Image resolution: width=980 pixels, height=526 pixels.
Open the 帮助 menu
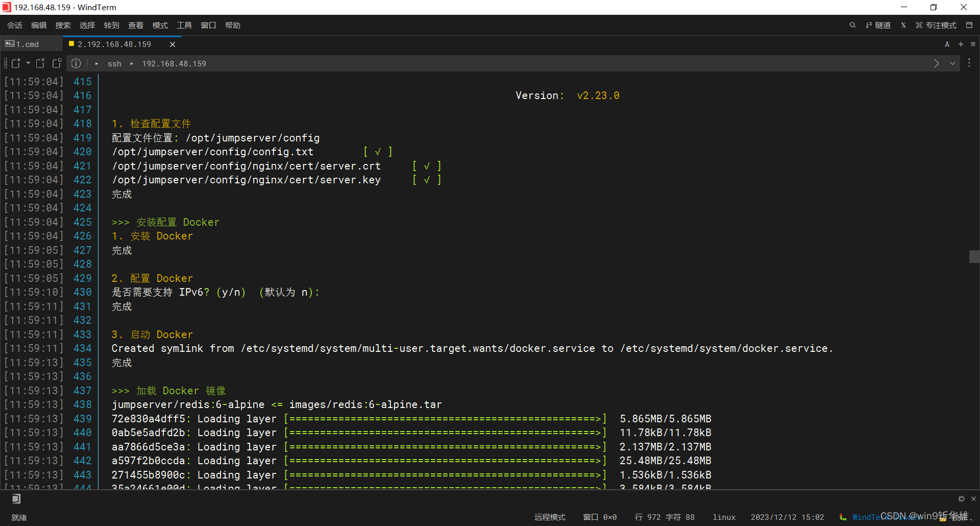pos(233,26)
